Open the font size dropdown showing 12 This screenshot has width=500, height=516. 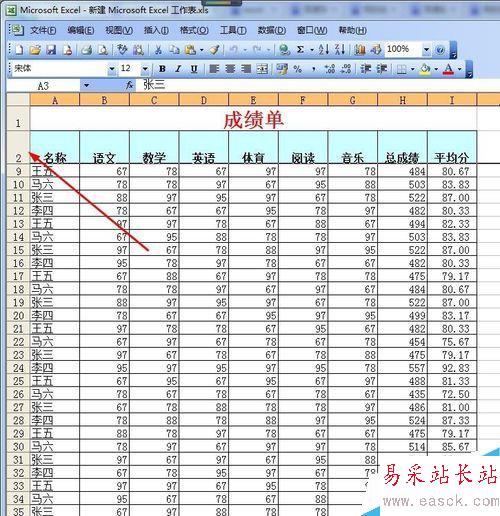point(145,69)
